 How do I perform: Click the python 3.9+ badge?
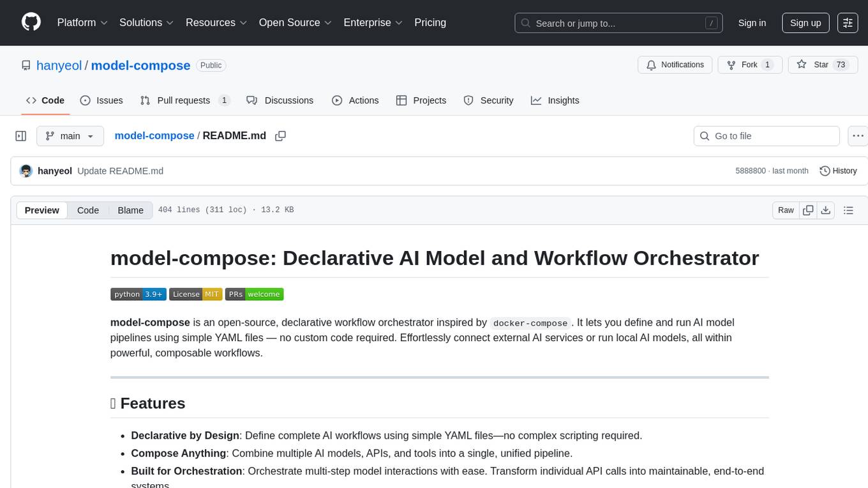coord(138,294)
